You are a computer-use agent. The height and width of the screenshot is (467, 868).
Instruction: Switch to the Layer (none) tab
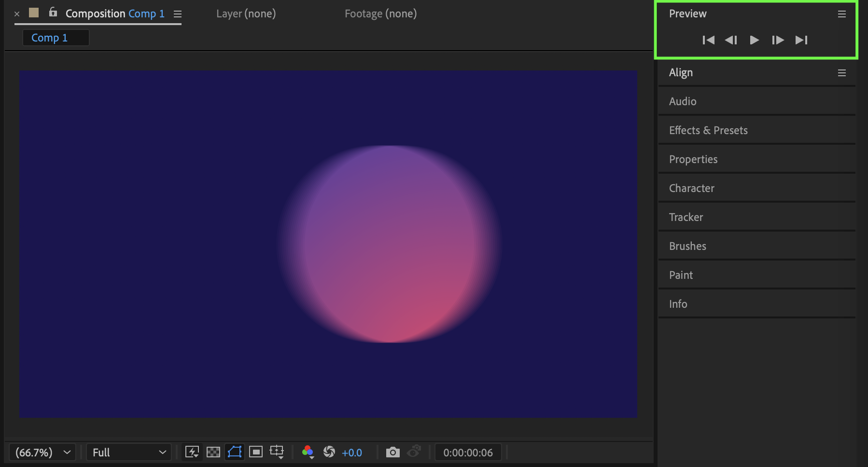(x=246, y=14)
